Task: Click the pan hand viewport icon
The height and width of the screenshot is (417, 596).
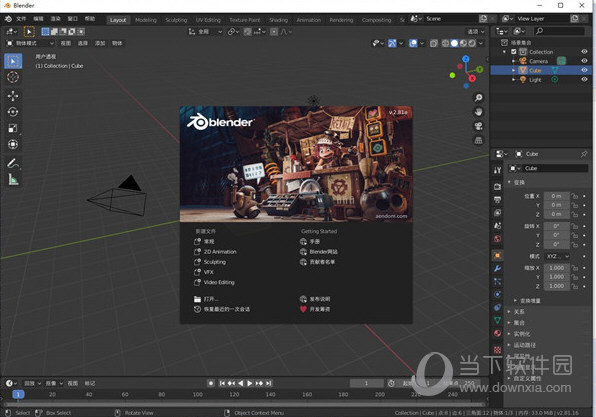Action: (479, 112)
